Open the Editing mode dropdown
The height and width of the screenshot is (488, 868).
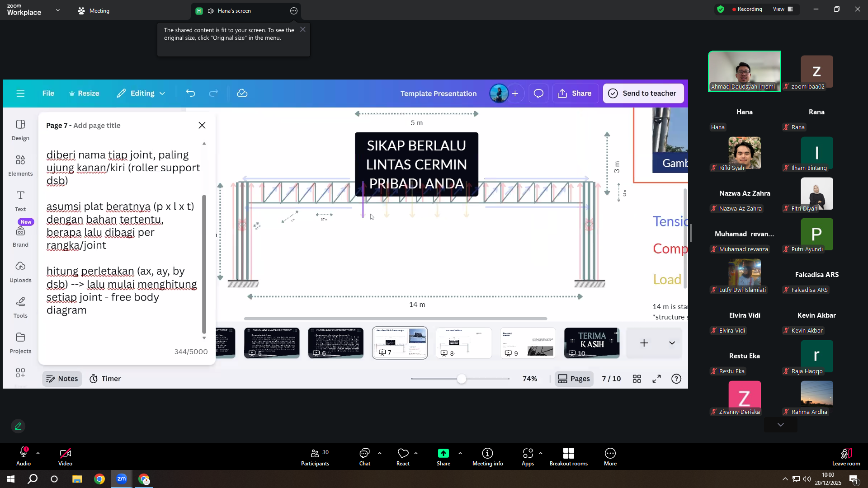141,94
